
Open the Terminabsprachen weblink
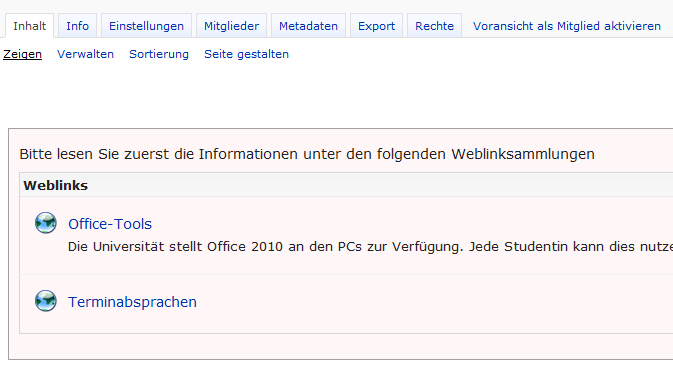(x=132, y=302)
